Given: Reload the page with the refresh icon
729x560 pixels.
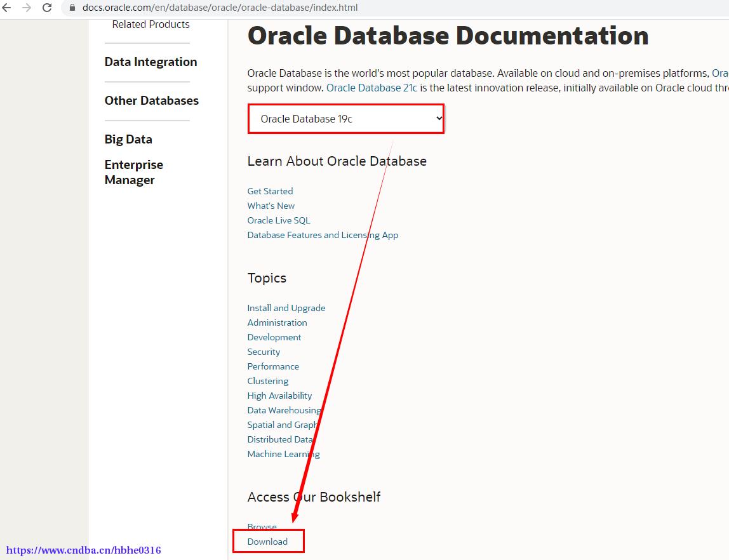Looking at the screenshot, I should 47,8.
